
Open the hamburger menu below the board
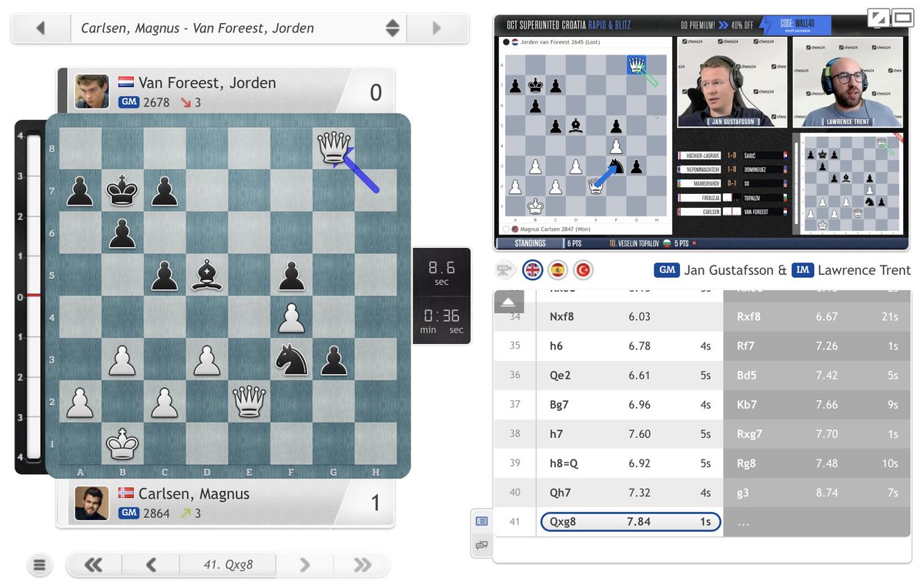tap(40, 566)
